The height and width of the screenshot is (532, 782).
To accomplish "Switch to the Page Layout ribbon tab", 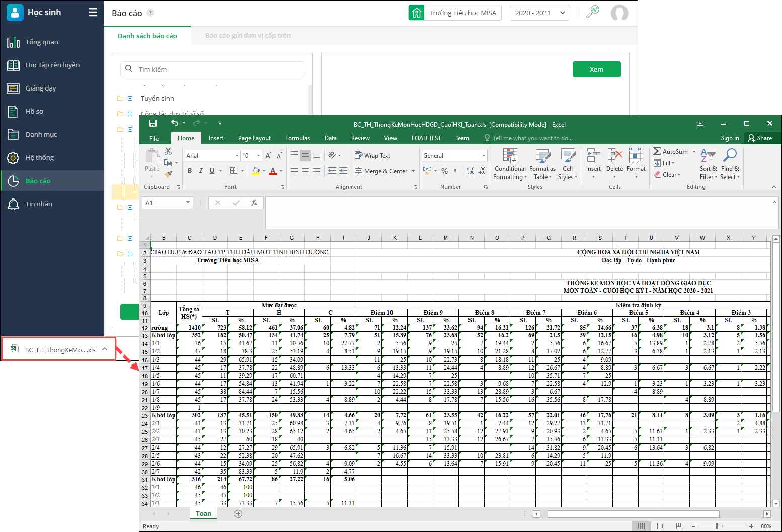I will point(254,138).
